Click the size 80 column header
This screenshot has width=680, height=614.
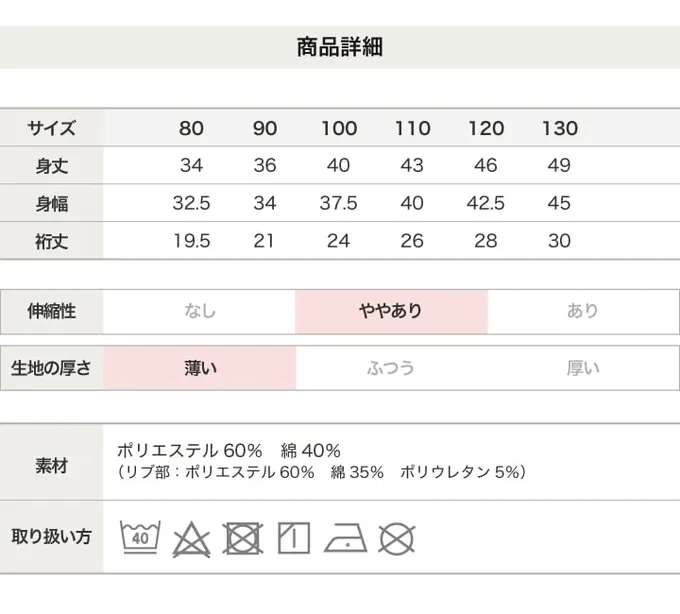coord(191,128)
